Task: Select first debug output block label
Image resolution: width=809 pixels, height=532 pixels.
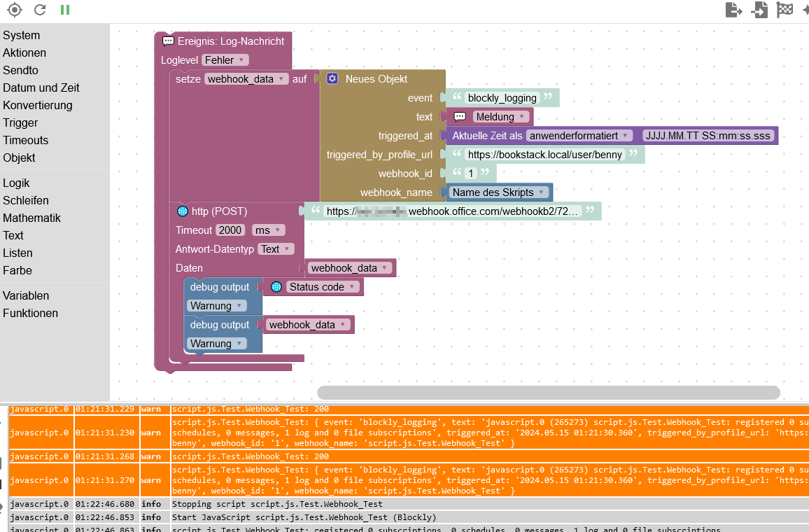Action: [x=219, y=287]
